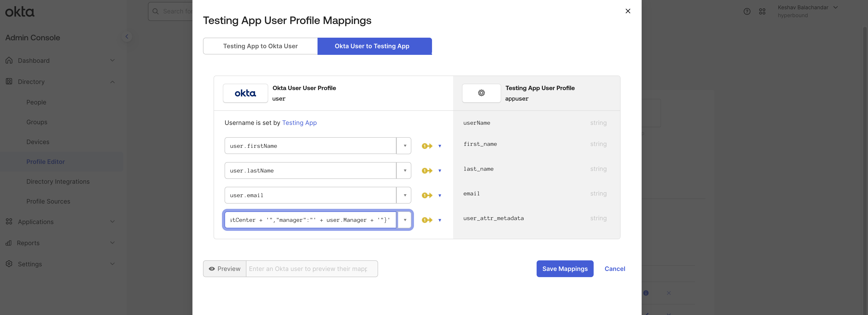
Task: Expand the Applications menu chevron
Action: [x=113, y=222]
